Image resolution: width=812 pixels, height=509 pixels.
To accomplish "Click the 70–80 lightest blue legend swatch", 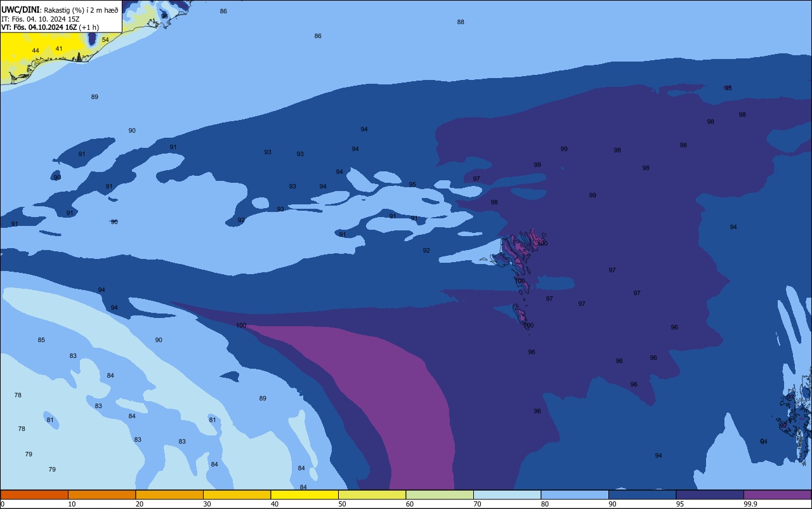I will click(507, 494).
